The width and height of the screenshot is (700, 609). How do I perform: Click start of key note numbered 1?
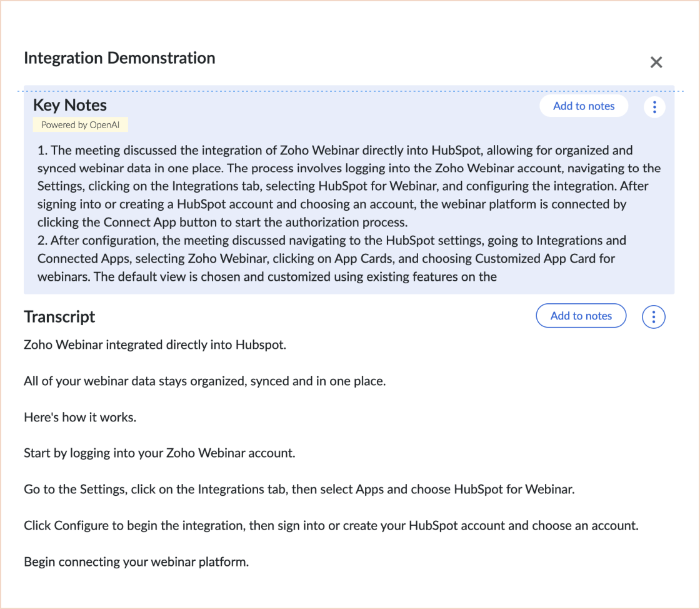click(x=42, y=151)
